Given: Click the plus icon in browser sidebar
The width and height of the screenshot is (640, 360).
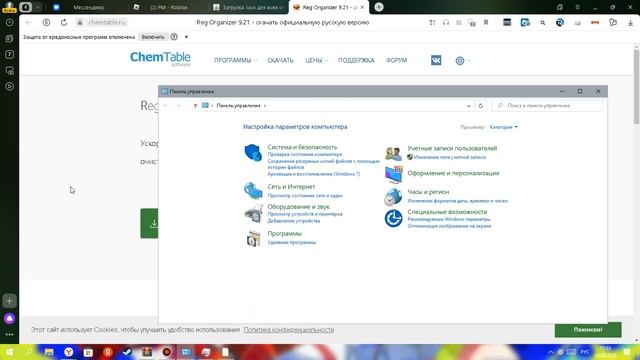Looking at the screenshot, I should 9,301.
